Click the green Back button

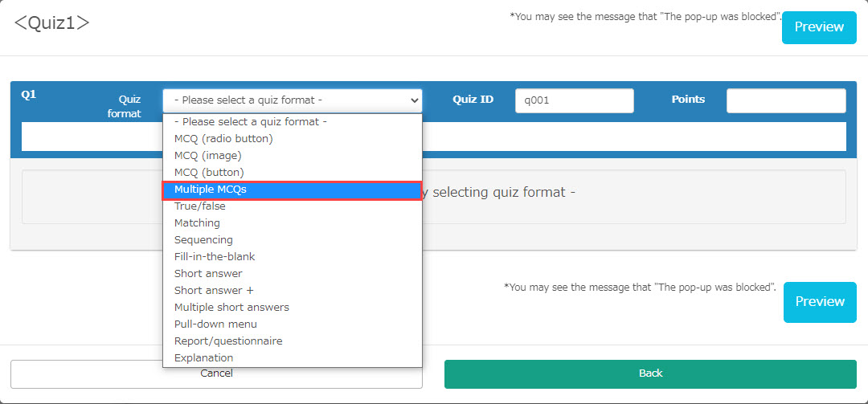(650, 373)
